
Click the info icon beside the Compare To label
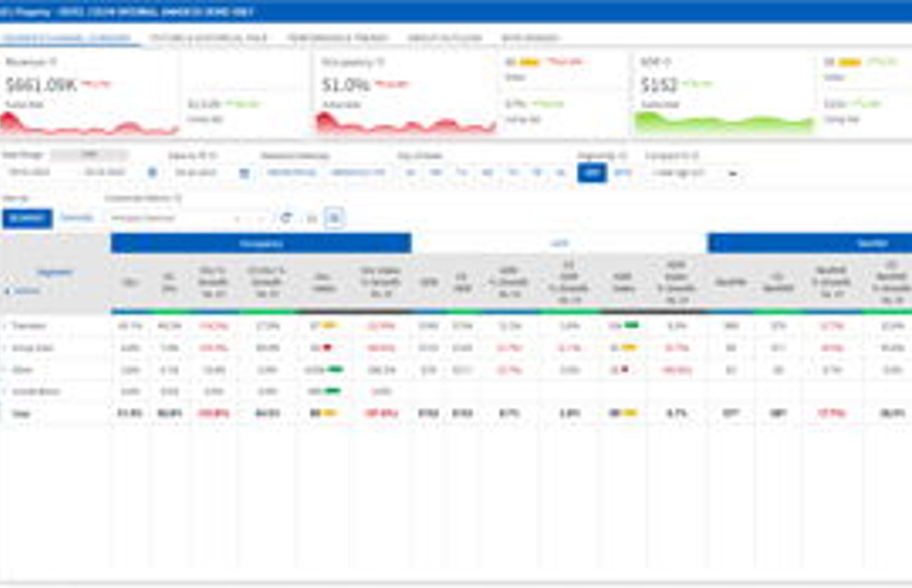tap(695, 155)
